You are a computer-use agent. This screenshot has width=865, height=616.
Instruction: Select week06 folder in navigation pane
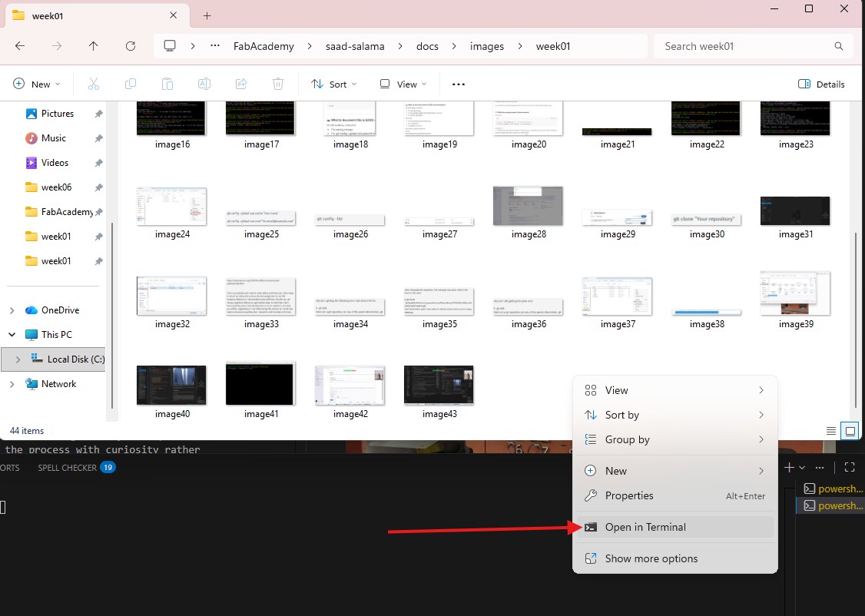[56, 187]
